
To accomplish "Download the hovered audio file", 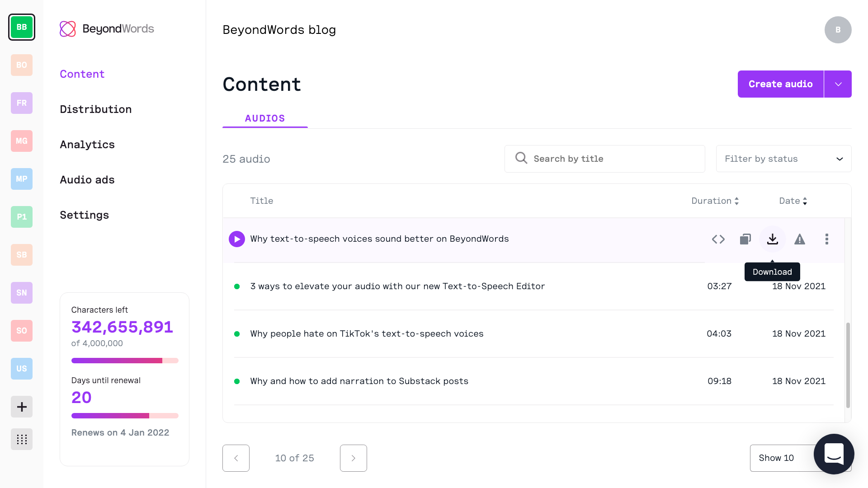I will (773, 239).
